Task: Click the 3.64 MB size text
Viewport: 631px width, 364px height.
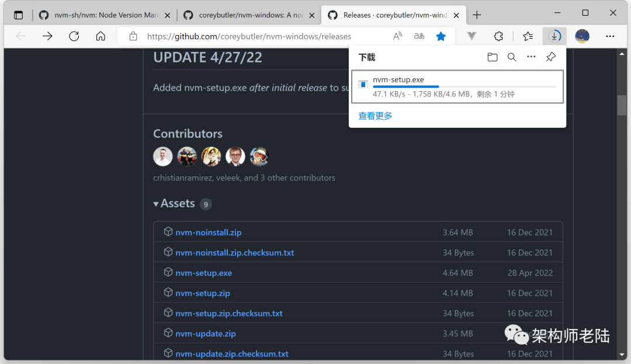Action: click(457, 233)
